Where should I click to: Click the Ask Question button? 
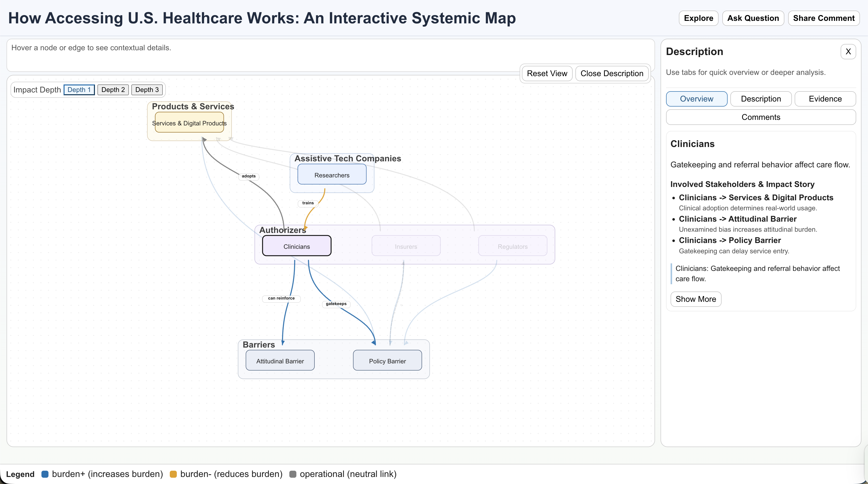[x=753, y=18]
